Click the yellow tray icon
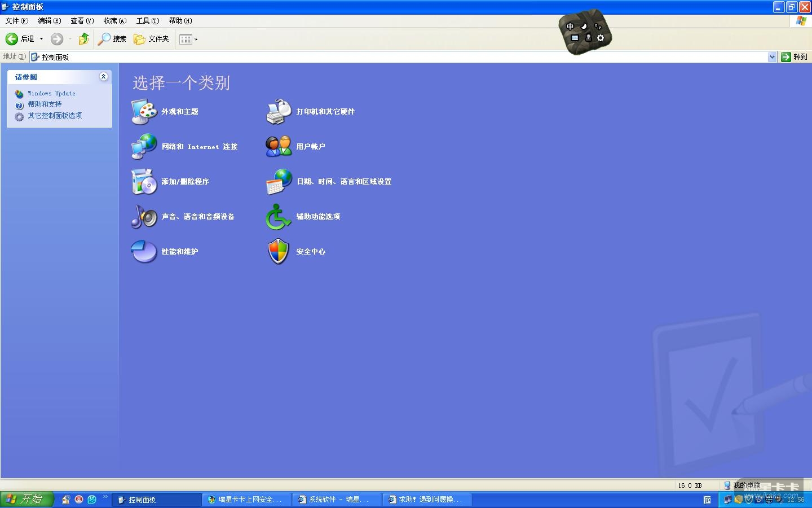The image size is (812, 508). (x=738, y=500)
